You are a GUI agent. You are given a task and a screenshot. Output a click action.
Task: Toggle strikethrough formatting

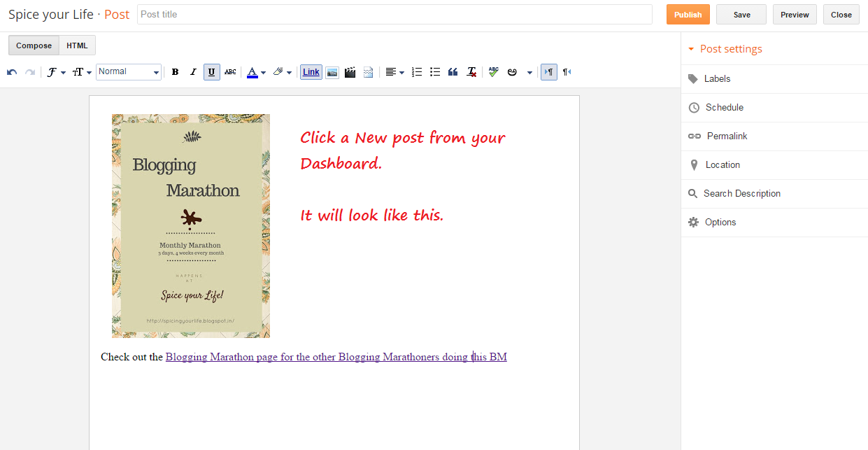pyautogui.click(x=230, y=72)
